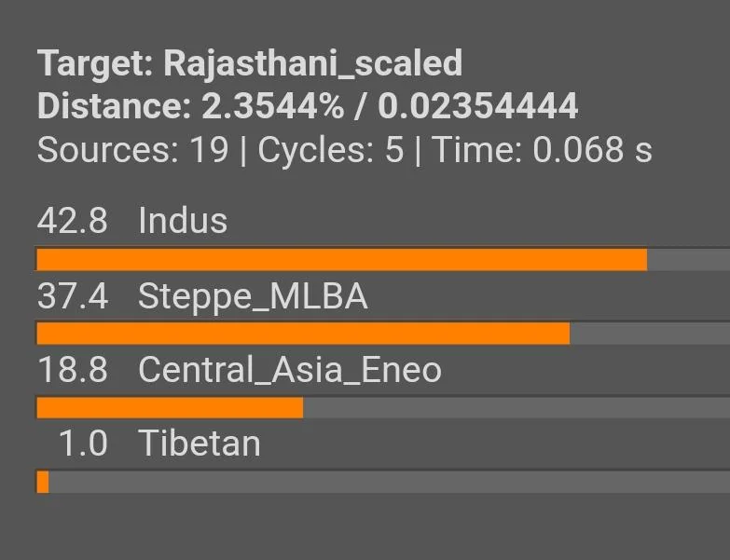730x560 pixels.
Task: Click the Sources 19 text
Action: click(x=132, y=150)
